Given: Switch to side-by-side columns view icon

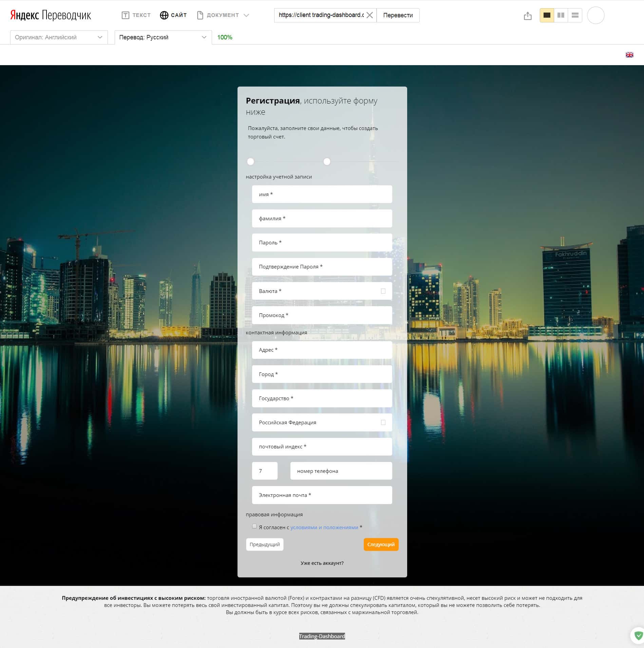Looking at the screenshot, I should pyautogui.click(x=561, y=15).
